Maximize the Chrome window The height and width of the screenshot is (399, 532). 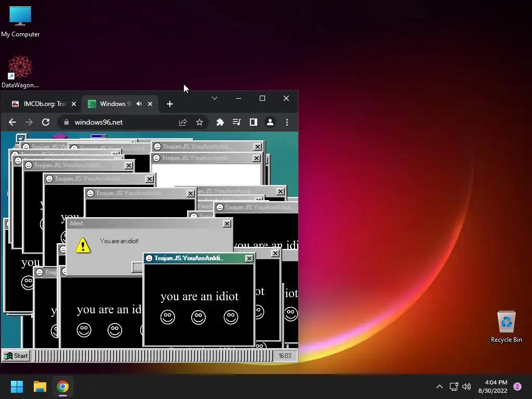click(262, 98)
